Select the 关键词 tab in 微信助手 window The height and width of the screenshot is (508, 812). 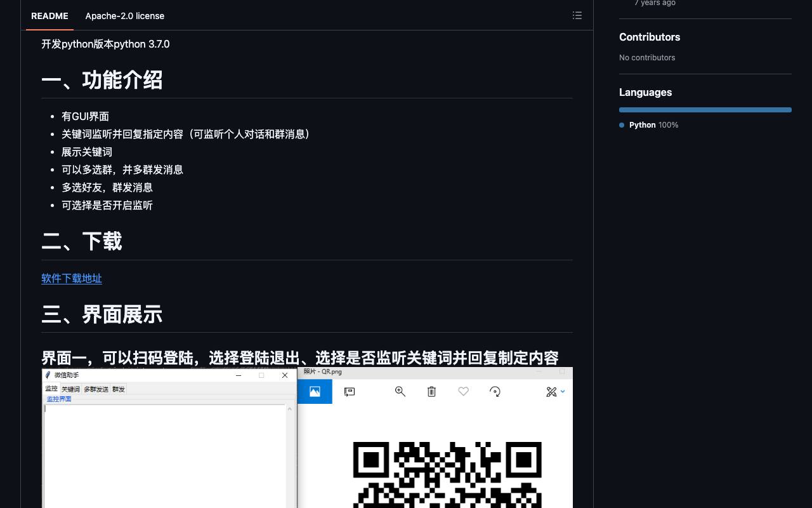click(x=70, y=389)
